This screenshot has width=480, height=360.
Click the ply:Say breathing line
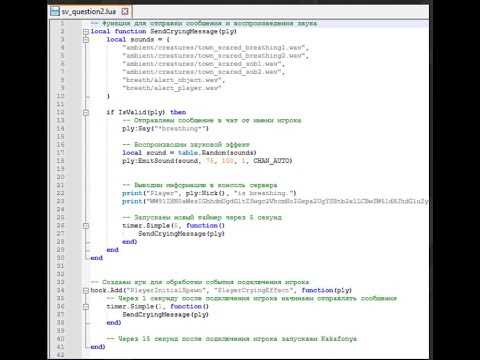165,128
